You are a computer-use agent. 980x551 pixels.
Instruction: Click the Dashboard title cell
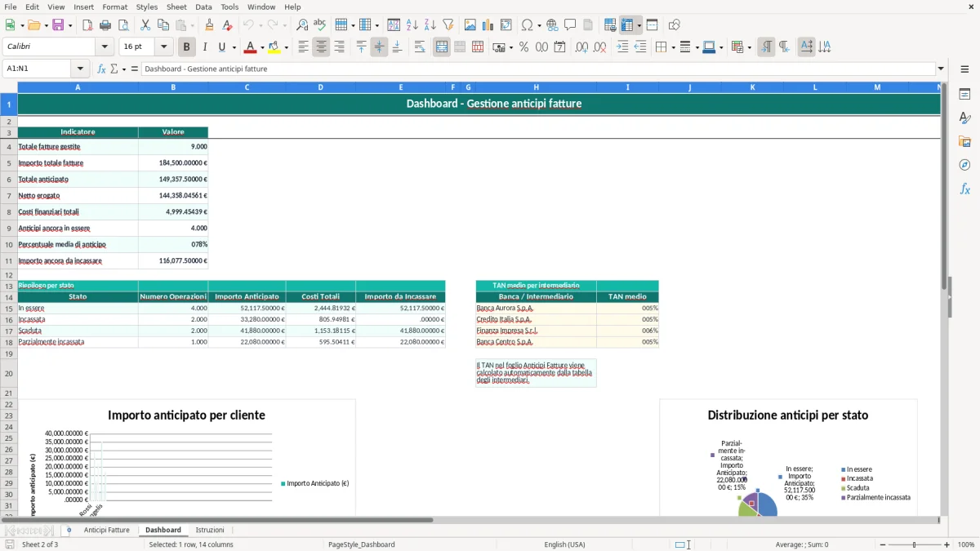coord(479,104)
